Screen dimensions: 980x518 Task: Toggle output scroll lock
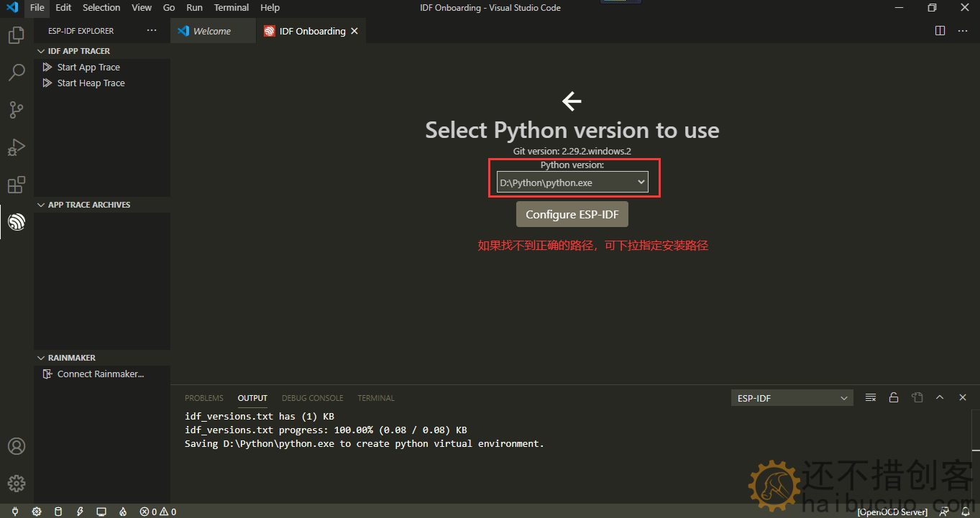click(894, 397)
